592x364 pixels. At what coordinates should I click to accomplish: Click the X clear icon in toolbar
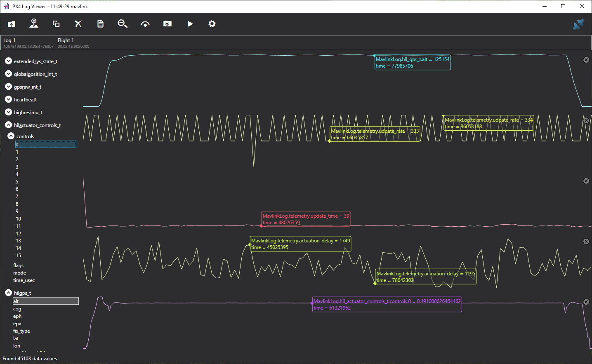[x=78, y=24]
